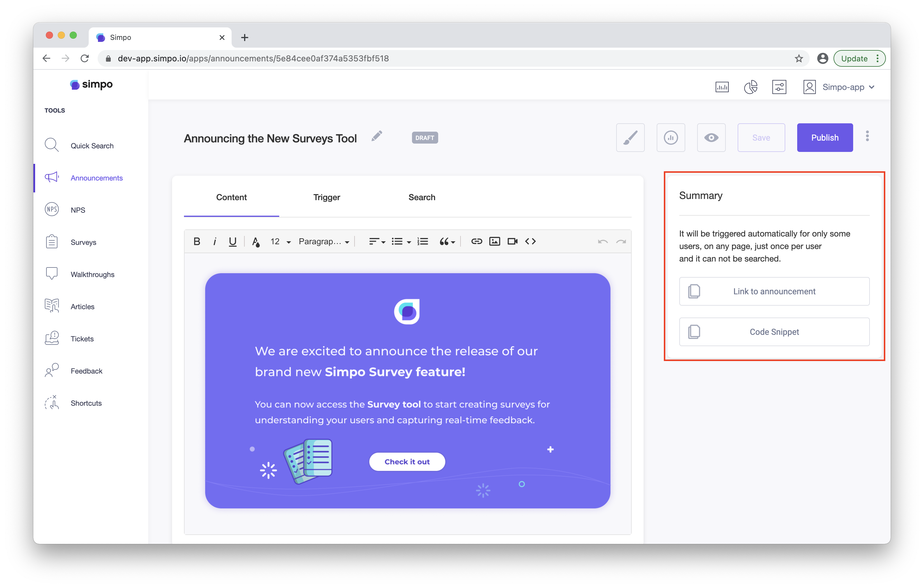Screen dimensions: 924x588
Task: Insert a numbered list
Action: click(x=423, y=241)
